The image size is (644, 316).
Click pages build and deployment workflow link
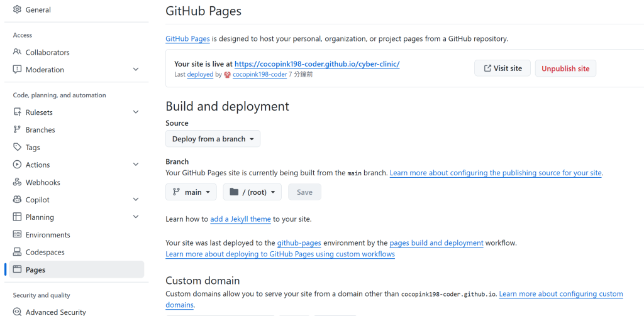[x=436, y=242]
